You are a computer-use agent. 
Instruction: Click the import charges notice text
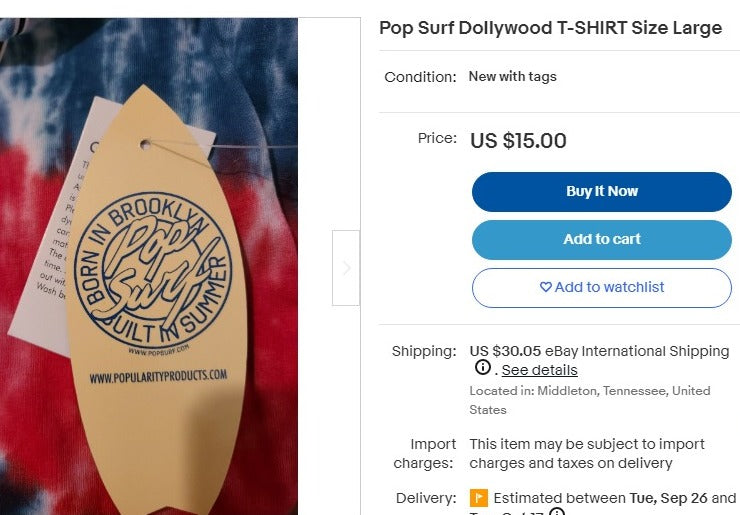[586, 453]
